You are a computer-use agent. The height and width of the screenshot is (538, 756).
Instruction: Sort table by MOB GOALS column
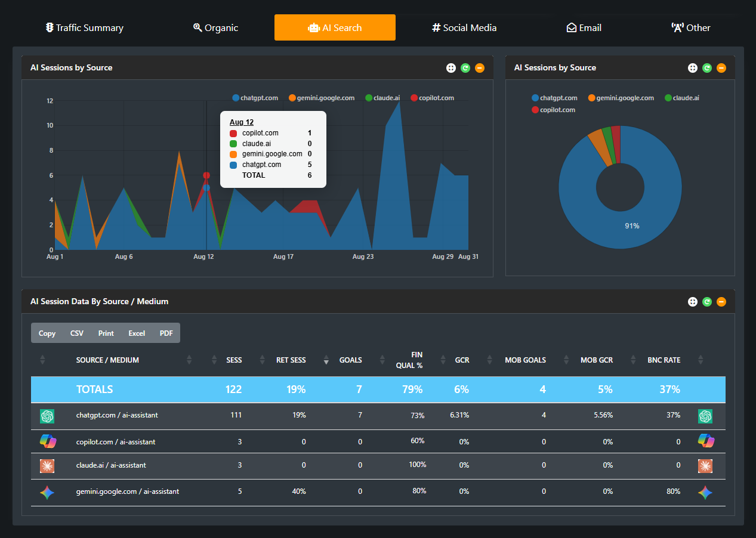[x=525, y=360]
